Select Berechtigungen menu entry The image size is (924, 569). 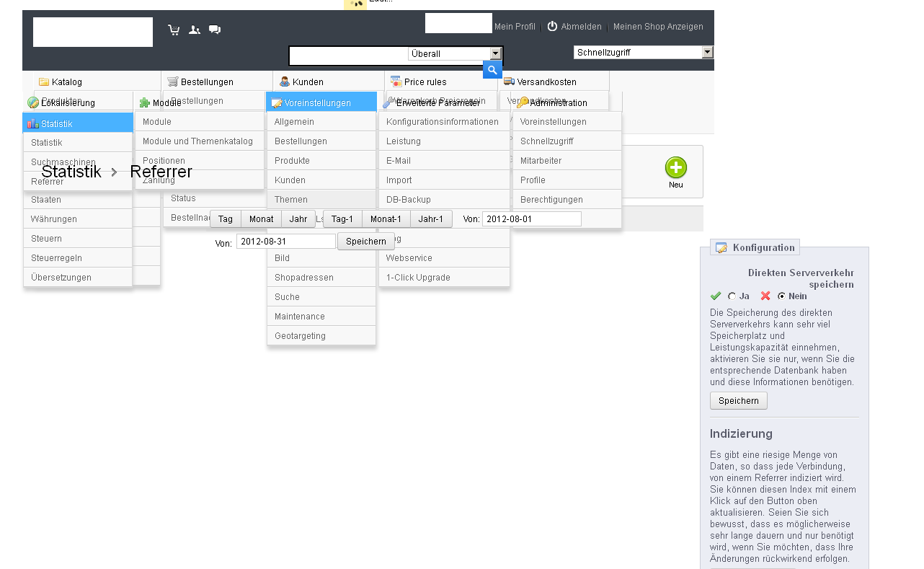pyautogui.click(x=567, y=199)
